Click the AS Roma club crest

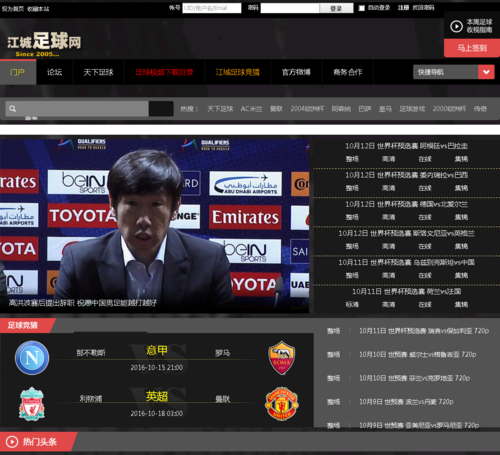coord(282,358)
